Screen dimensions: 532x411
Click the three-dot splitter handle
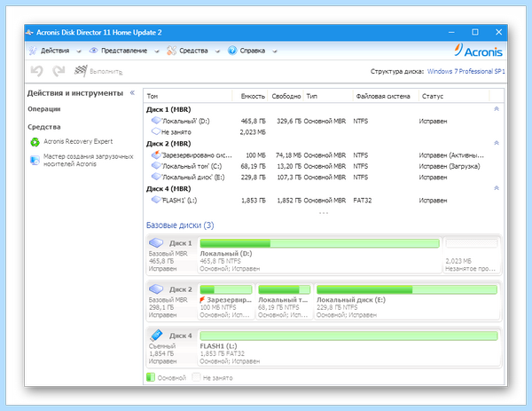(324, 213)
